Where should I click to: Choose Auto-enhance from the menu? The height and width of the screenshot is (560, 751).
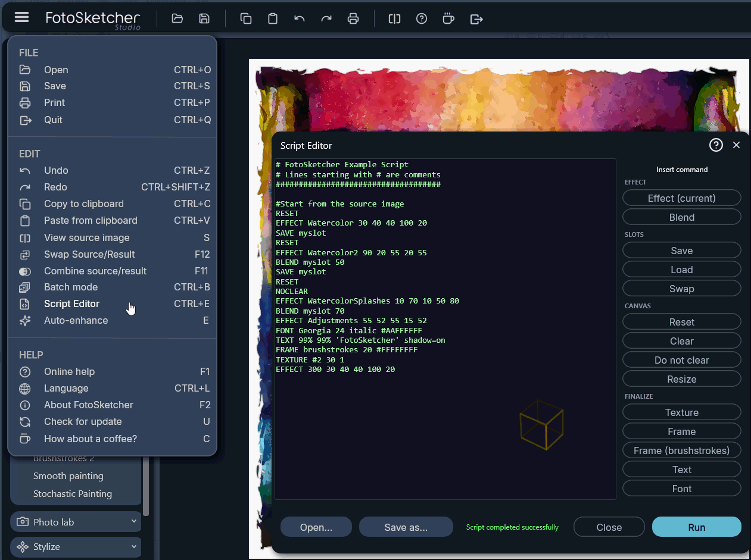pyautogui.click(x=112, y=320)
